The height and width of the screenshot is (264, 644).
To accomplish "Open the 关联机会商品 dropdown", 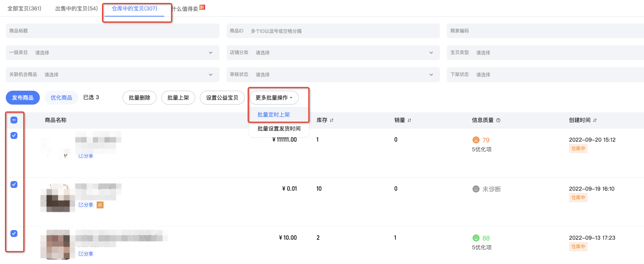I will point(112,74).
